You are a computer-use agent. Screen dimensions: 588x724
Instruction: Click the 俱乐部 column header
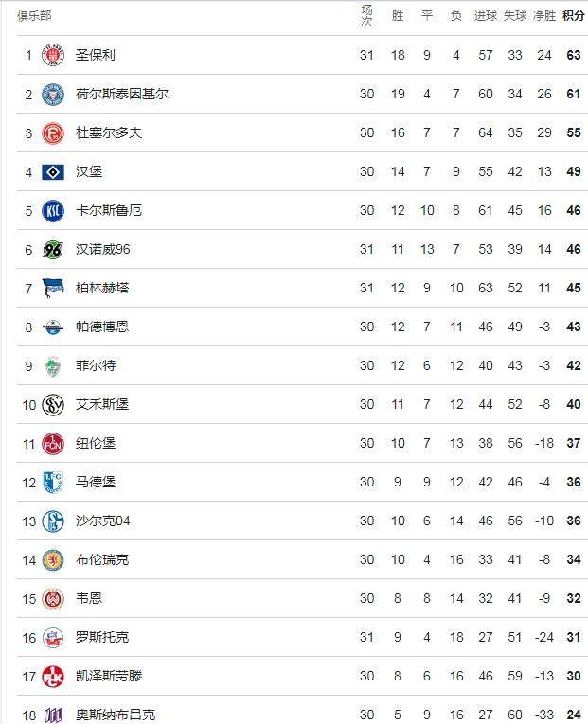coord(34,16)
